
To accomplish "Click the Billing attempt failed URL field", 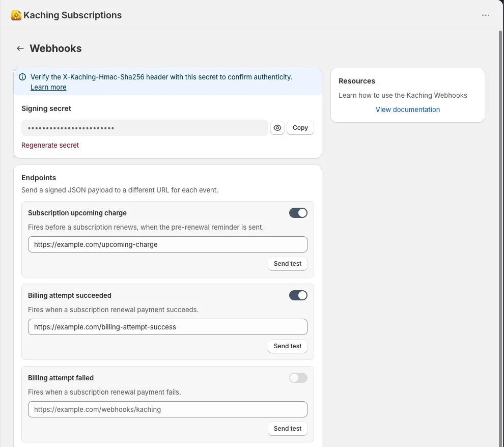I will pos(167,409).
